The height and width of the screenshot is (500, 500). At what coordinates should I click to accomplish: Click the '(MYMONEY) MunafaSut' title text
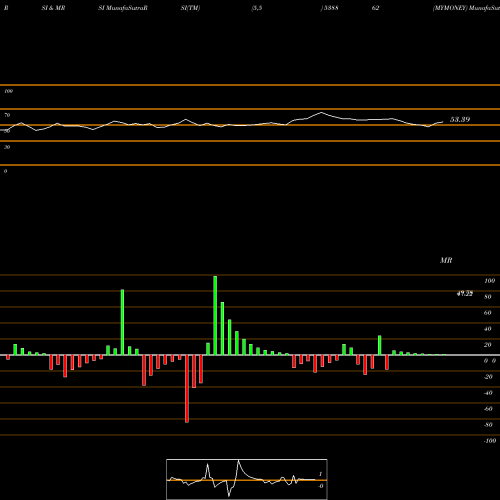click(466, 8)
